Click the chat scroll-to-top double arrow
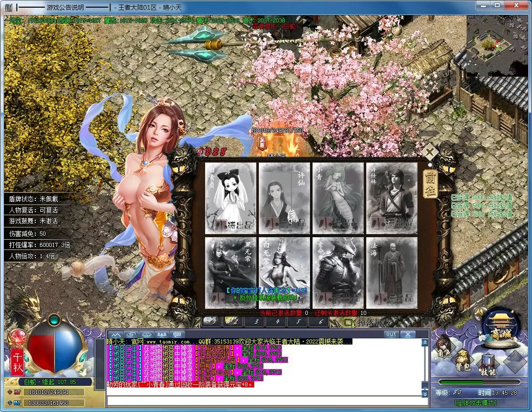 425,343
